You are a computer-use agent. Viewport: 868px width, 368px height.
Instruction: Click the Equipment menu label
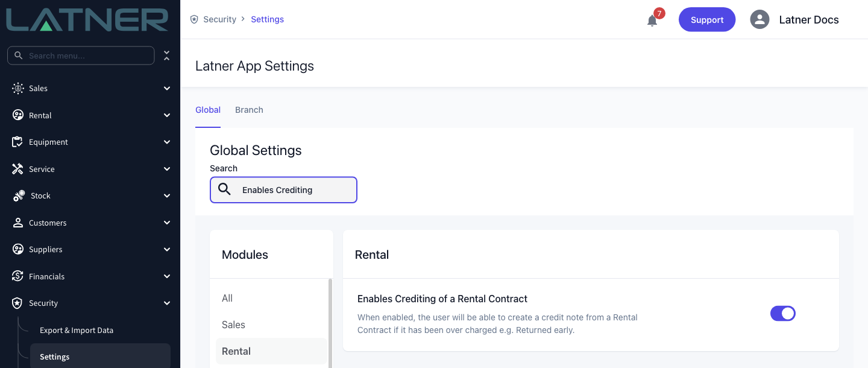tap(48, 142)
